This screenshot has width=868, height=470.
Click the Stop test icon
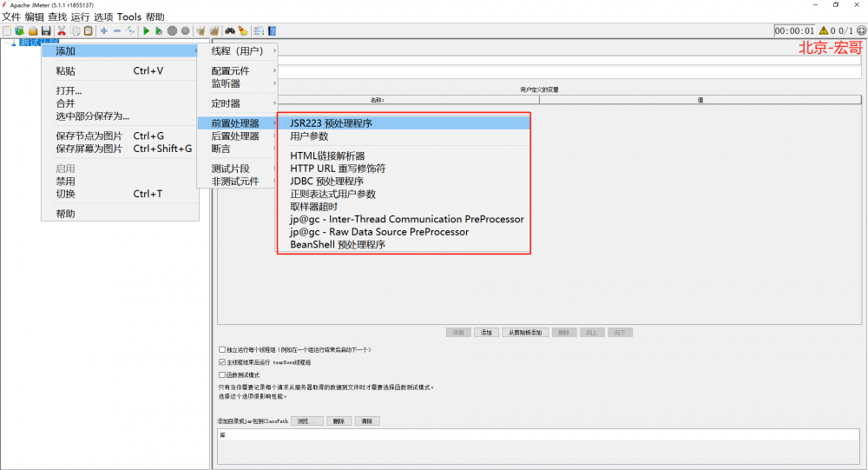pyautogui.click(x=172, y=31)
